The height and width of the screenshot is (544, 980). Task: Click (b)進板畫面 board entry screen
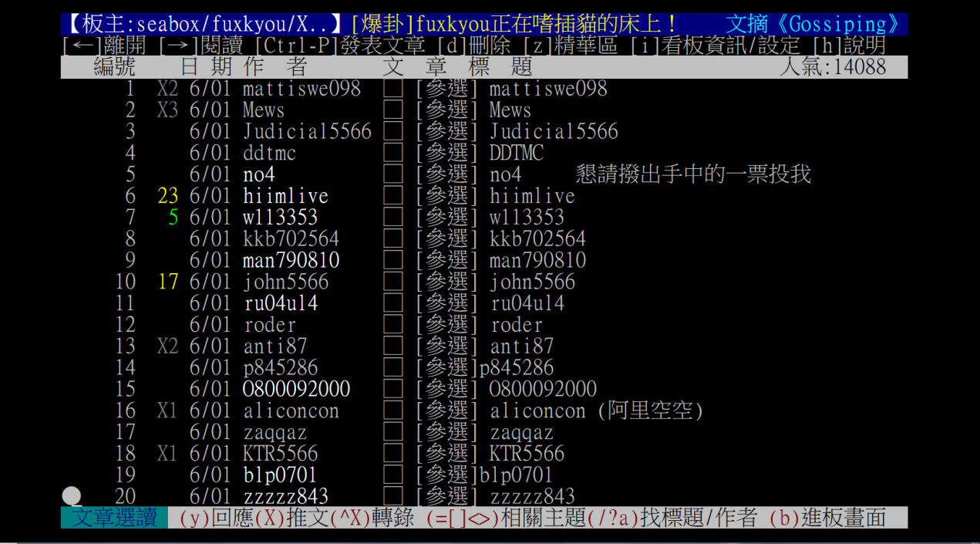pyautogui.click(x=827, y=518)
